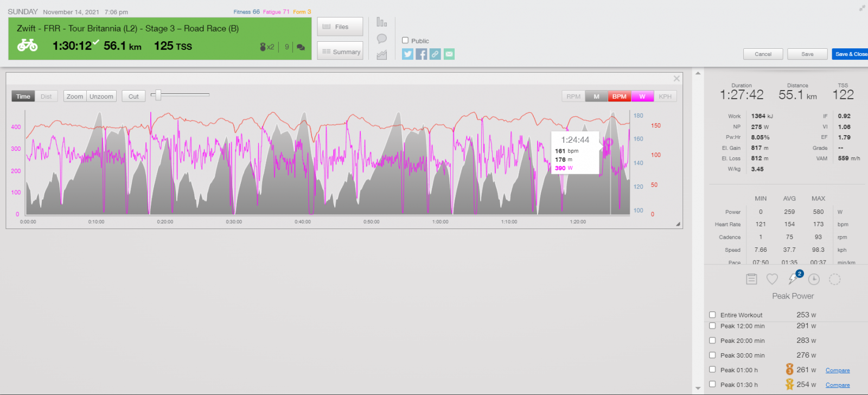Image resolution: width=868 pixels, height=395 pixels.
Task: Enable the Public checkbox
Action: [405, 41]
